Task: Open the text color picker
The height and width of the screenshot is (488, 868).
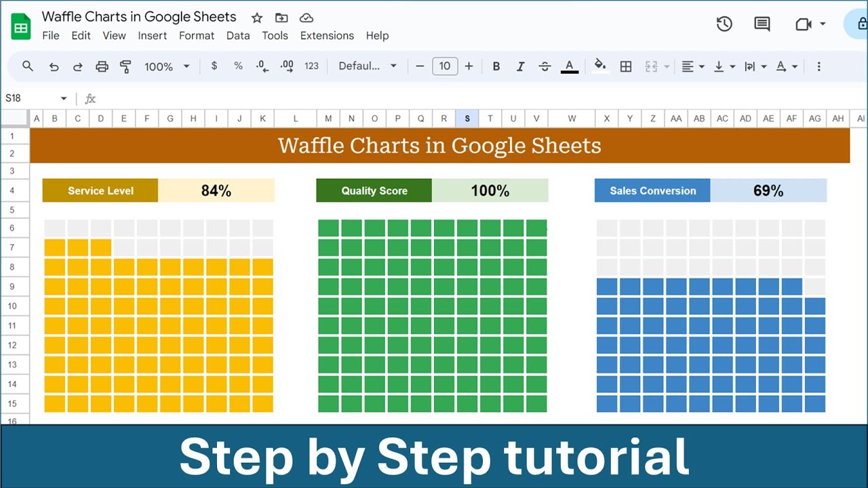Action: point(570,66)
